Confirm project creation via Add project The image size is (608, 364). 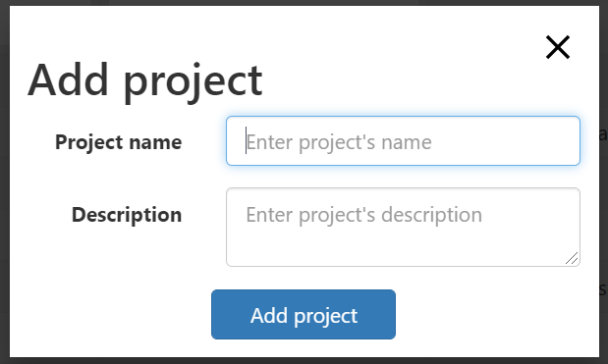304,314
